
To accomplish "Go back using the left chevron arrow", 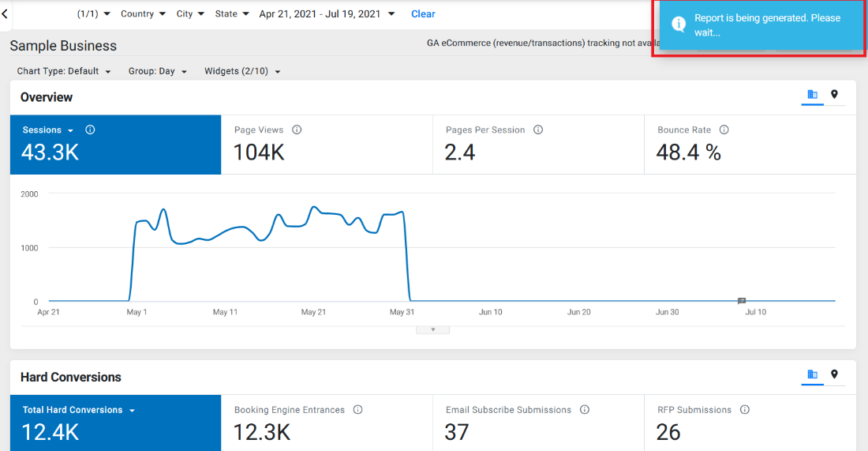I will coord(5,14).
